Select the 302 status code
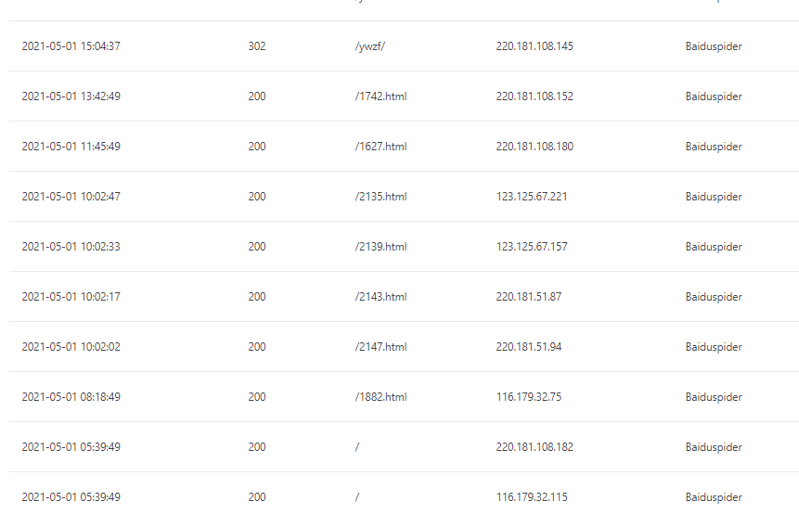 tap(257, 47)
